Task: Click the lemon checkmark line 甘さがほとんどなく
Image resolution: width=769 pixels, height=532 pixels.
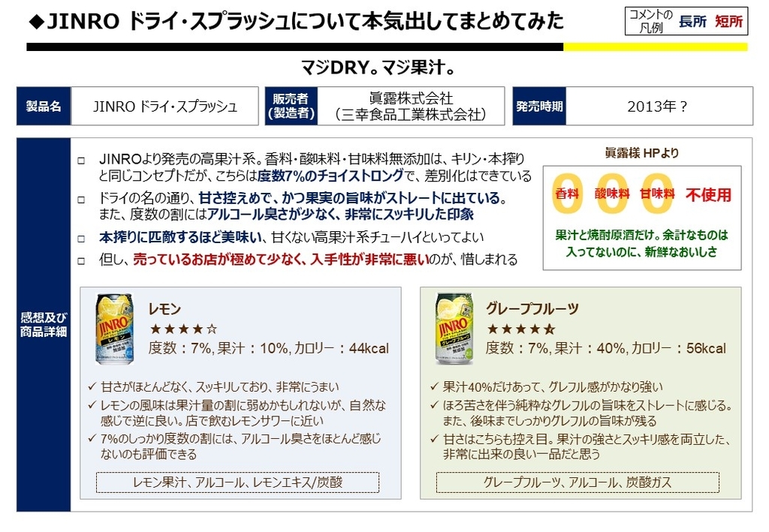Action: click(220, 387)
